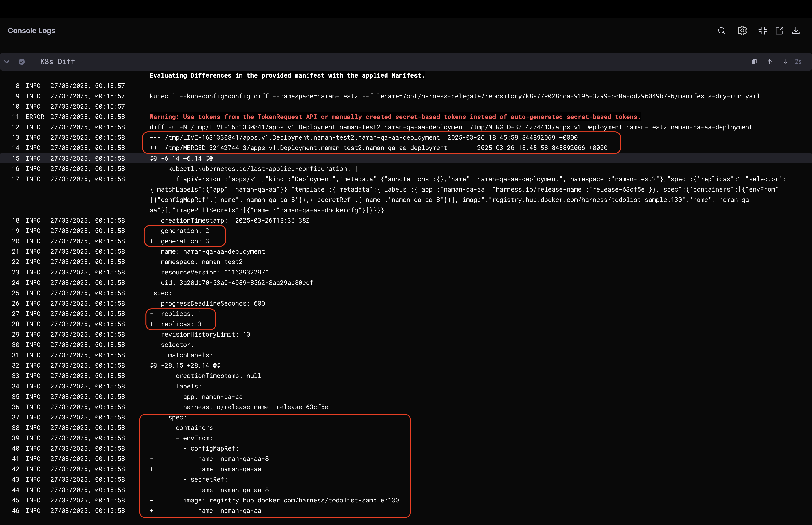The width and height of the screenshot is (812, 525).
Task: Jump to the bottom of K8s Diff logs
Action: coord(785,62)
